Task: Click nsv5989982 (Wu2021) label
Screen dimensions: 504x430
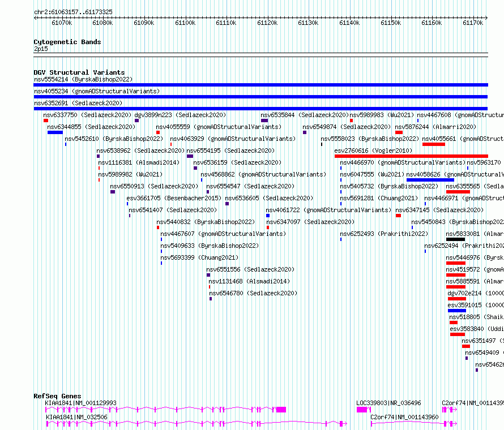Action: point(130,174)
